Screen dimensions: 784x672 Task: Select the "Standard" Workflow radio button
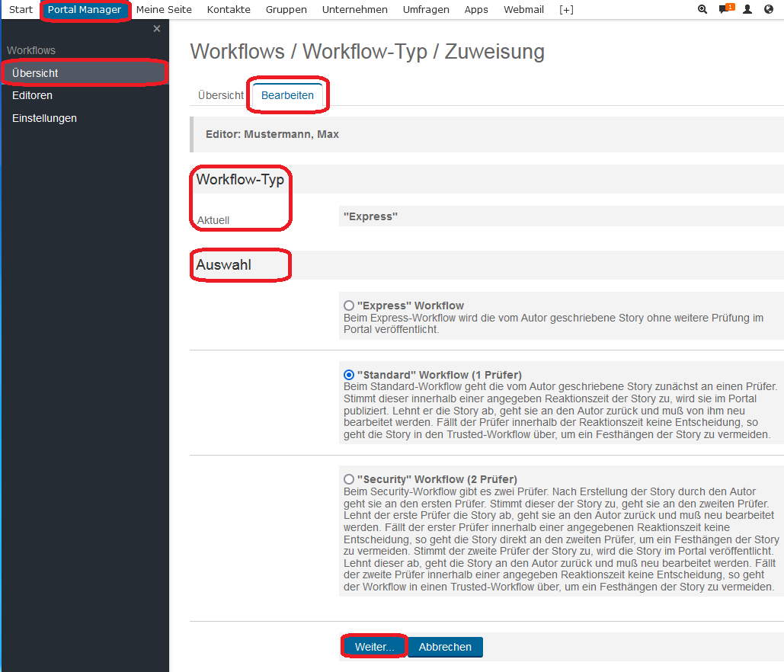pos(349,375)
